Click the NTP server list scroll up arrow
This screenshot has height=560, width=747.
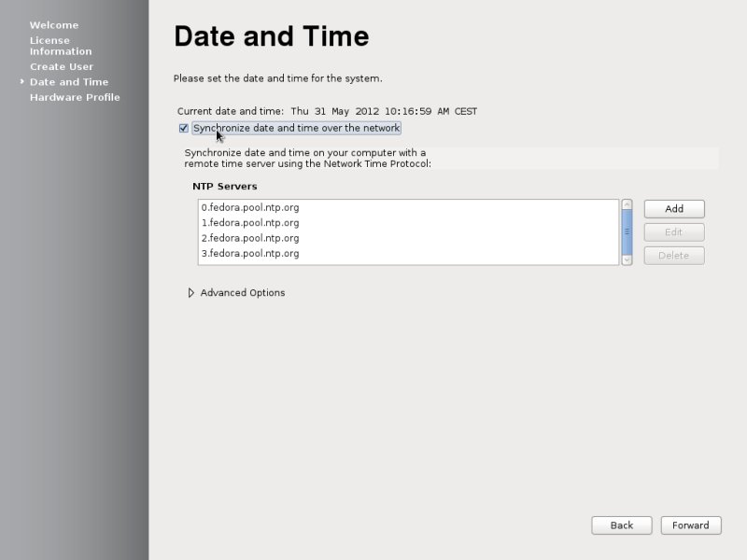627,204
